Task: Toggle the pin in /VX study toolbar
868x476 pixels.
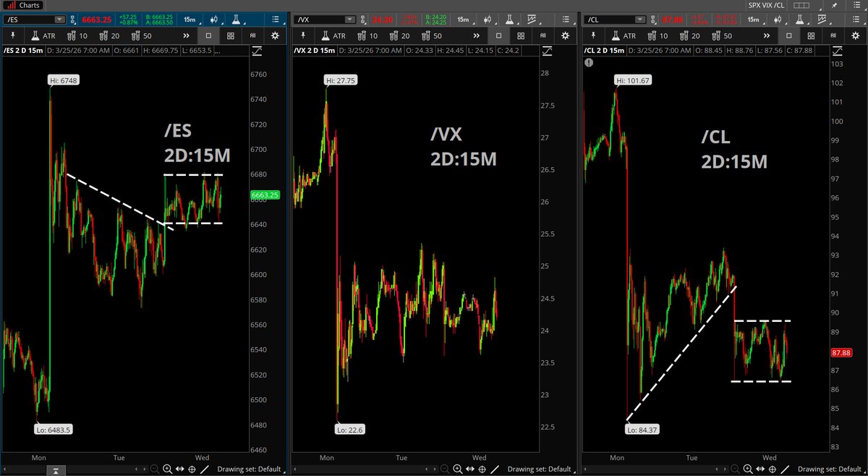Action: coord(303,35)
